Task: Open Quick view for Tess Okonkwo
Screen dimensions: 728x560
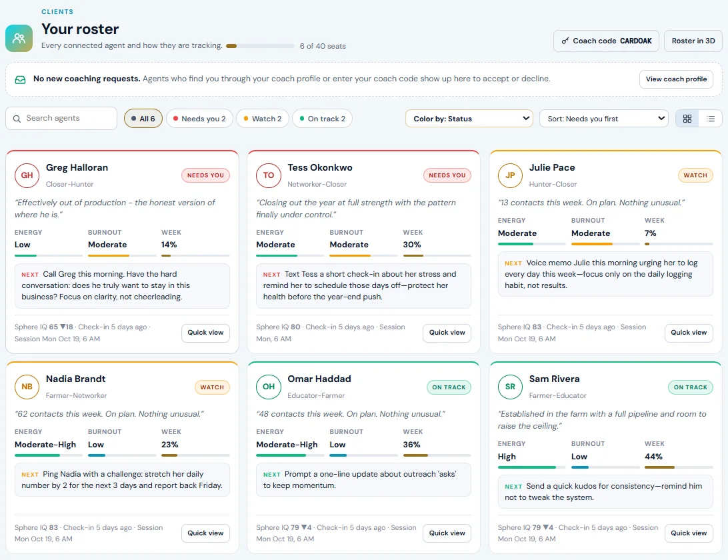Action: (x=447, y=333)
